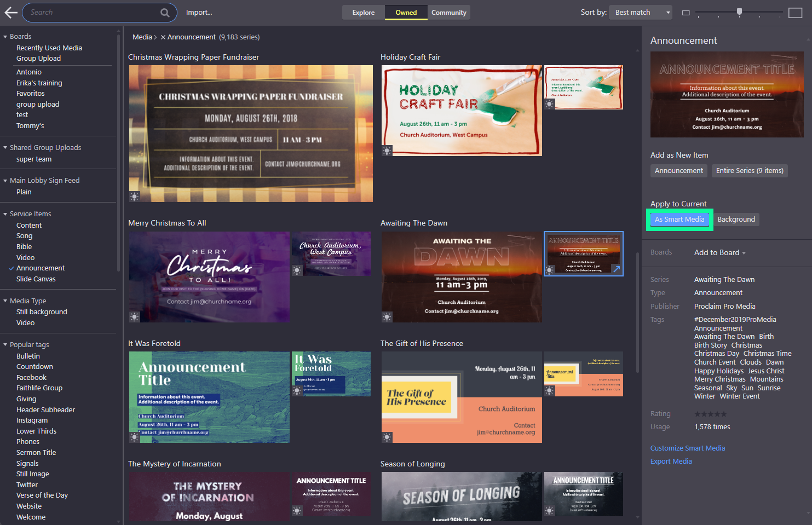Screen dimensions: 812x525
Task: Click the arrow icon on selected Awaiting The Dawn thumbnail
Action: tap(617, 269)
